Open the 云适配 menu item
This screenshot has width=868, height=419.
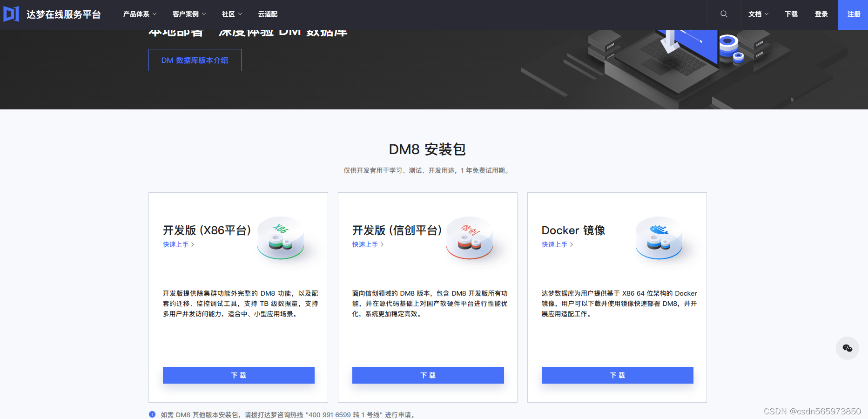point(268,14)
